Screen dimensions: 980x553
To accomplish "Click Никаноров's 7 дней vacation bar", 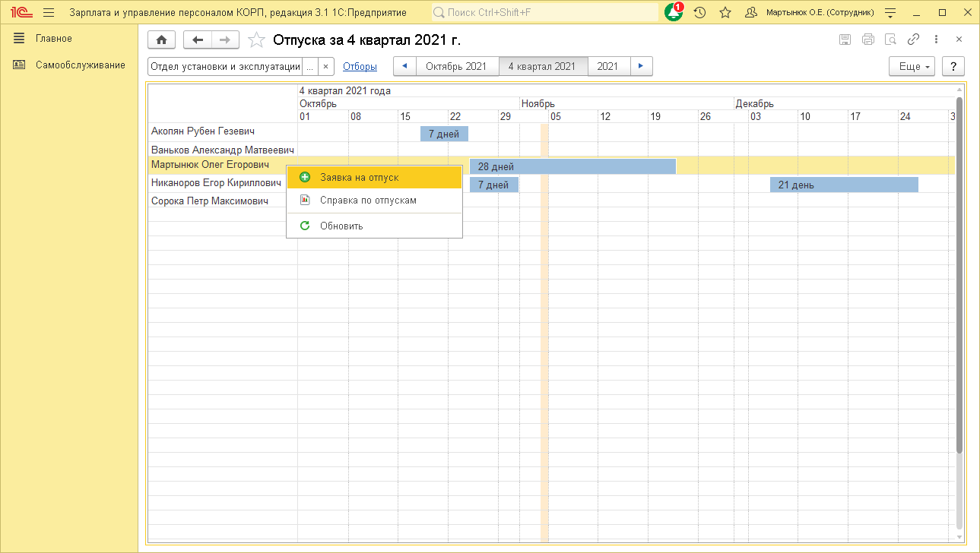I will tap(494, 185).
